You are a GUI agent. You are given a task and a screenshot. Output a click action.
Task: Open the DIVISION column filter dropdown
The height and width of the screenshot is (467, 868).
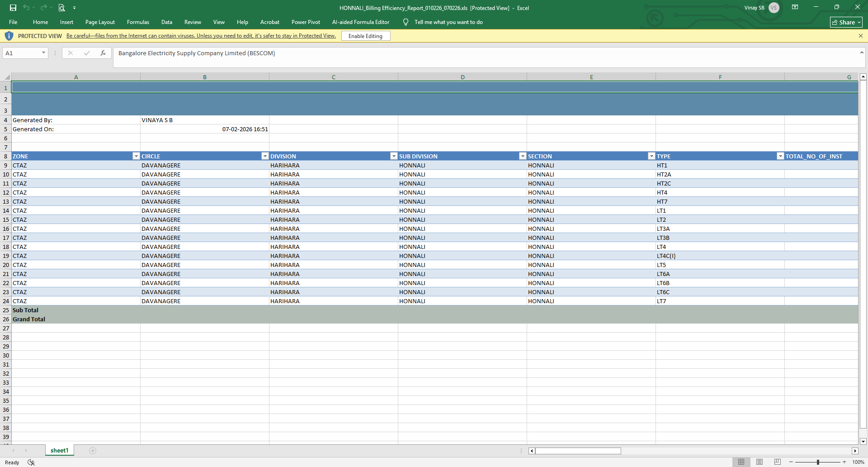coord(394,156)
